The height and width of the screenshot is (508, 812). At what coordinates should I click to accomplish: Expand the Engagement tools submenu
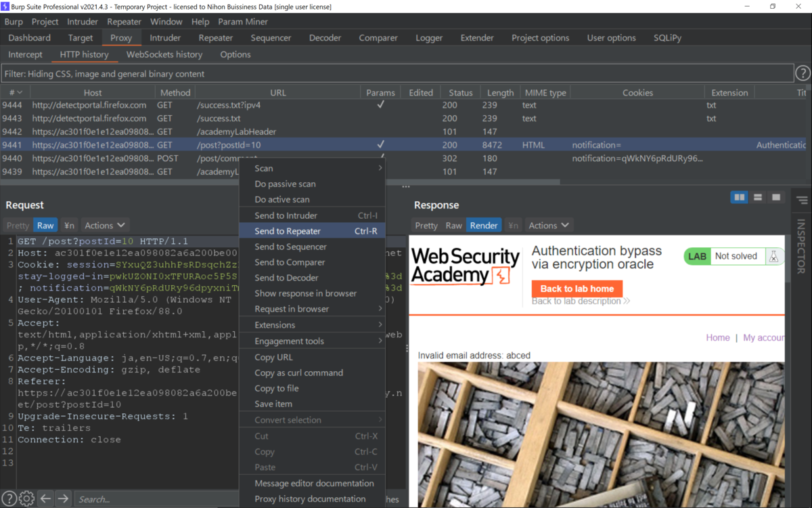coord(312,341)
